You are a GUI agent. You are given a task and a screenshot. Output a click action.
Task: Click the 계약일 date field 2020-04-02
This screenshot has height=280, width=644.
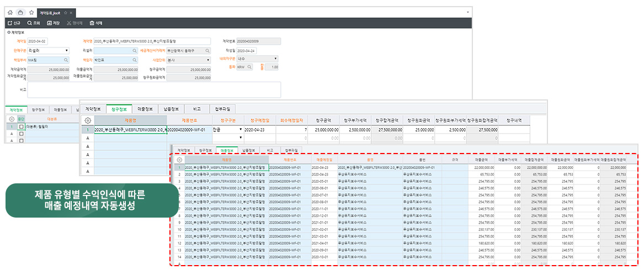[x=38, y=41]
